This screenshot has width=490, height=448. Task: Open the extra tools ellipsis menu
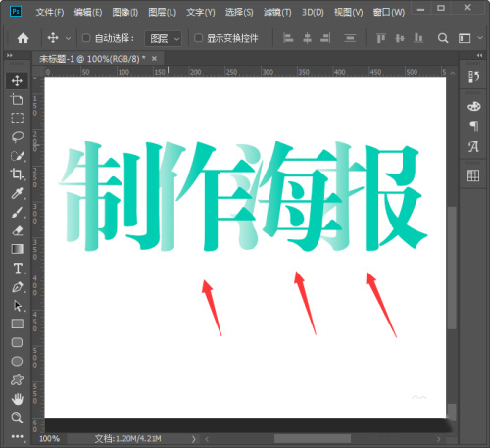[17, 436]
